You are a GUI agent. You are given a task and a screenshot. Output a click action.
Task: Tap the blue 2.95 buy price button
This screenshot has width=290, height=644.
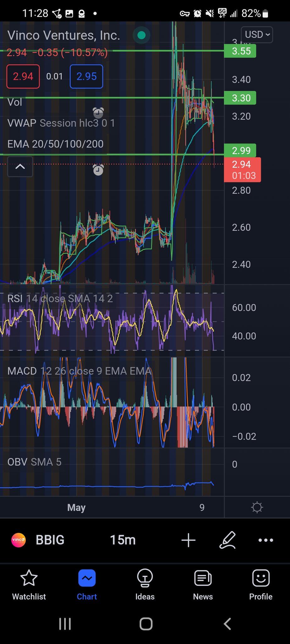tap(86, 76)
